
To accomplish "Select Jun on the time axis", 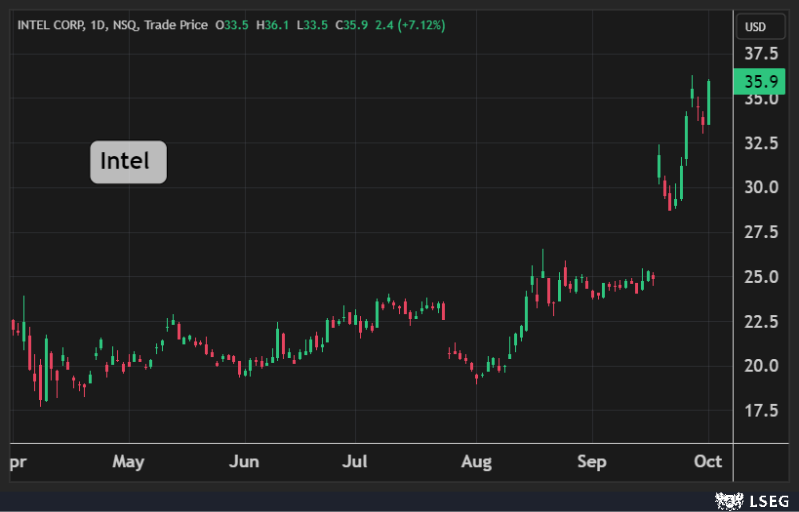I will tap(244, 462).
